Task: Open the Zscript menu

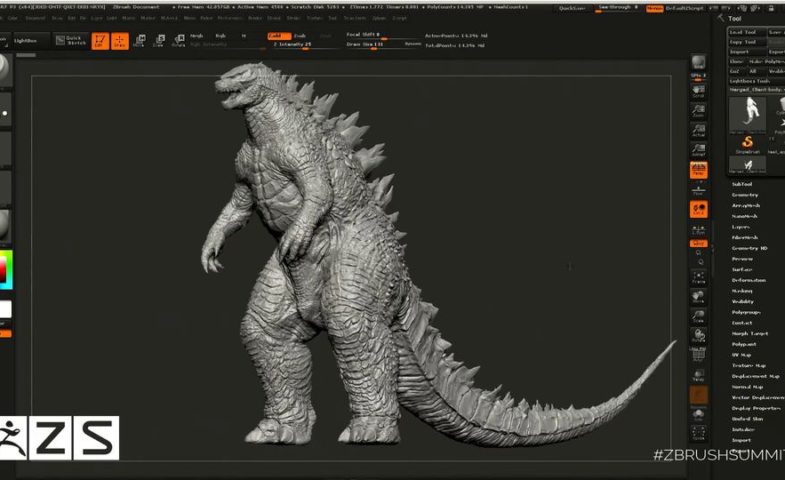Action: click(x=400, y=18)
